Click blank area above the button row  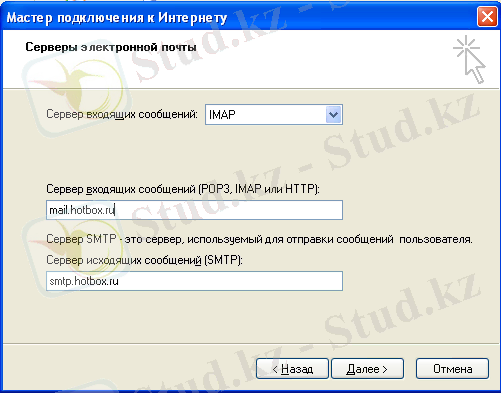click(x=250, y=320)
